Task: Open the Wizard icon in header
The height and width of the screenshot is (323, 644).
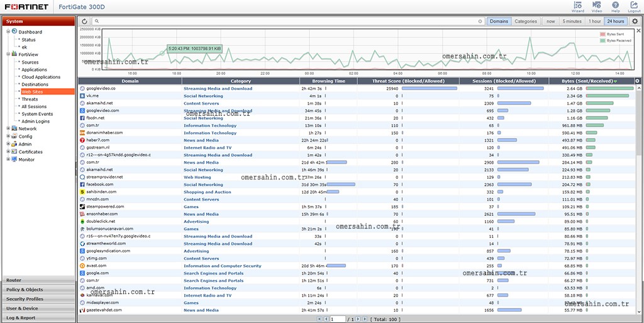Action: pos(577,6)
